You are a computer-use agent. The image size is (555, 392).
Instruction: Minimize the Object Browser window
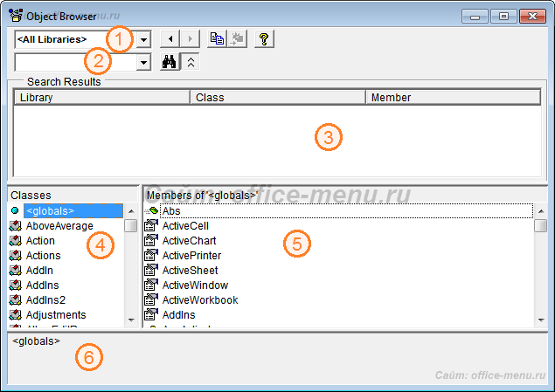(x=475, y=17)
